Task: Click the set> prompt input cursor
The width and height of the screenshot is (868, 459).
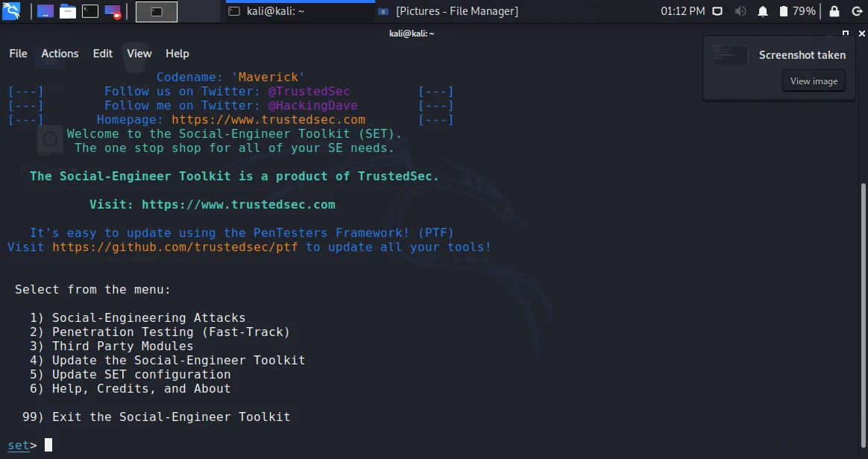Action: 48,445
